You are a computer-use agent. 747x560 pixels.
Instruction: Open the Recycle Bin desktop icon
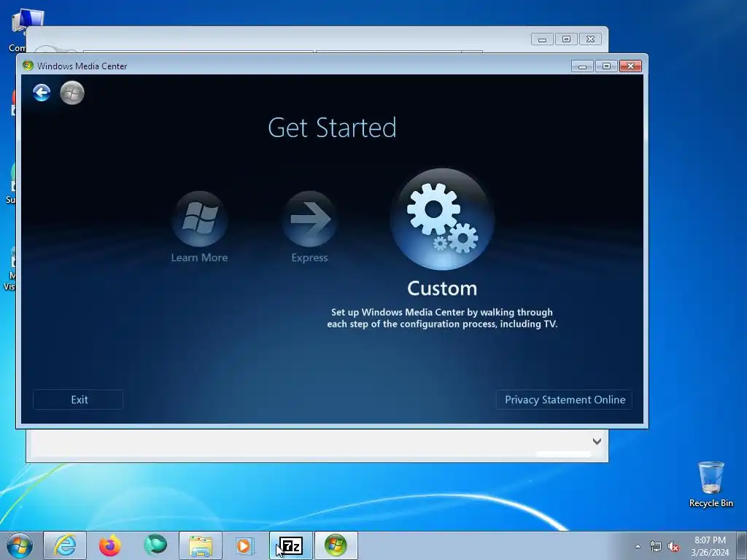(x=711, y=485)
